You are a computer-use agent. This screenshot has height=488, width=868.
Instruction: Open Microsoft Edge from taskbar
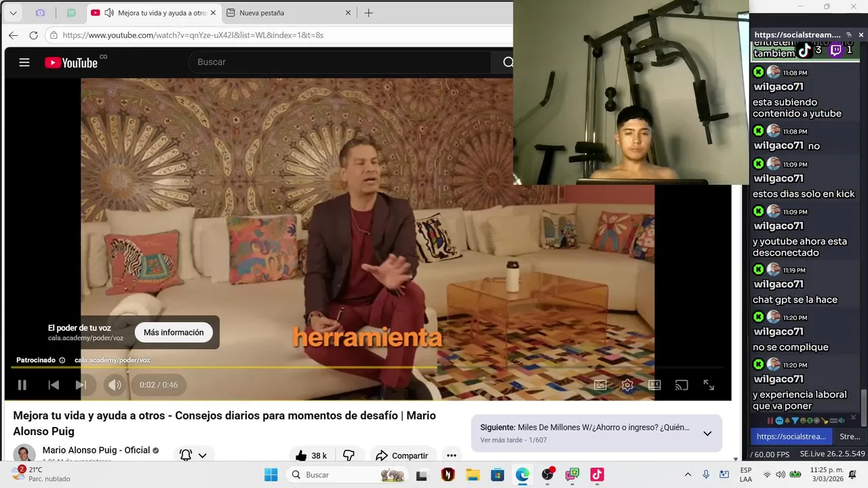click(522, 474)
